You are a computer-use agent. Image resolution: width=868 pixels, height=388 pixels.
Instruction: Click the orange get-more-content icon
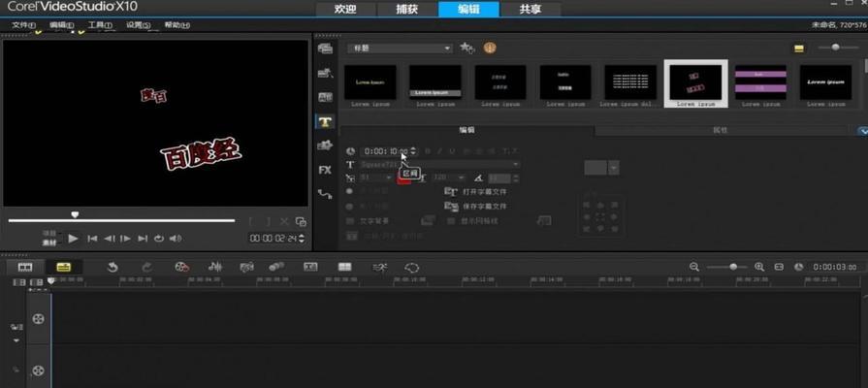pos(490,48)
